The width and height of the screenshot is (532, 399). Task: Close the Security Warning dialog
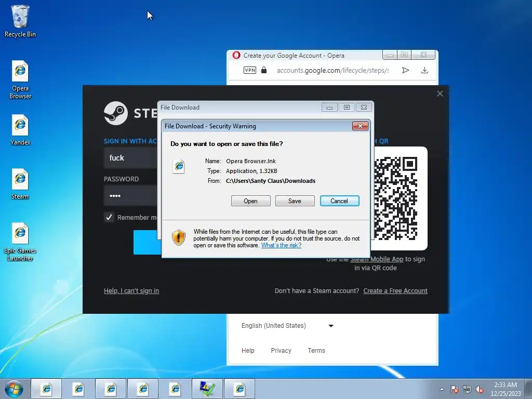(x=360, y=126)
